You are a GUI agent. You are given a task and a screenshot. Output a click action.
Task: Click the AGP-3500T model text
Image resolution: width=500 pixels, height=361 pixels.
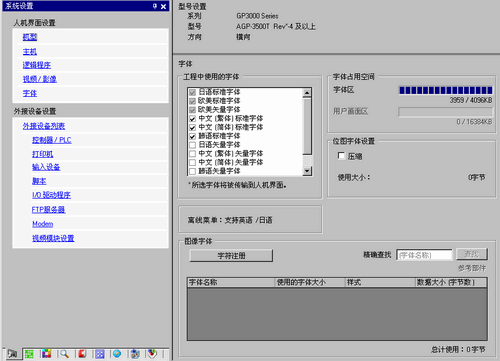[276, 27]
